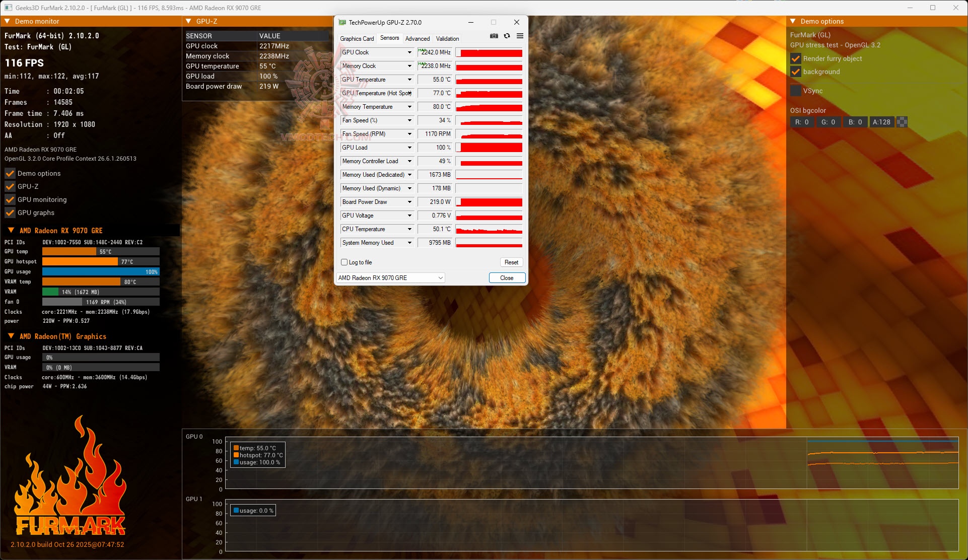Switch to the Graphics Card tab
This screenshot has height=560, width=968.
pos(357,39)
